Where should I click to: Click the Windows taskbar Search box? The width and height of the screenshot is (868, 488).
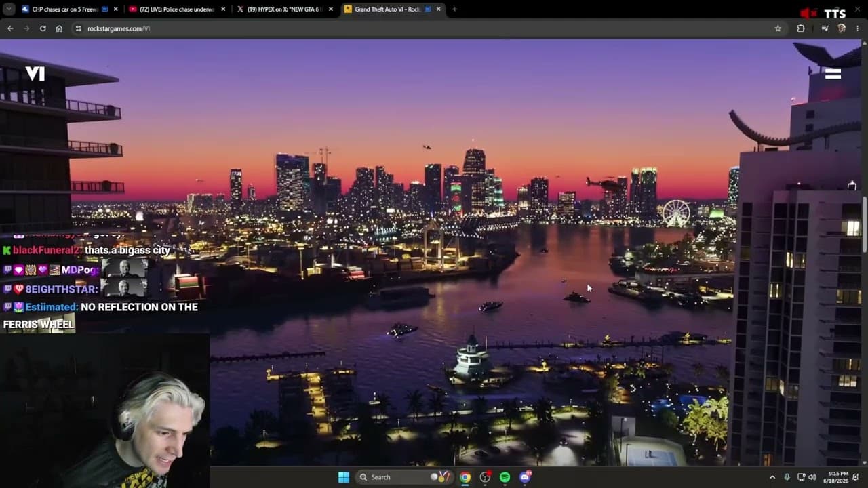click(404, 477)
